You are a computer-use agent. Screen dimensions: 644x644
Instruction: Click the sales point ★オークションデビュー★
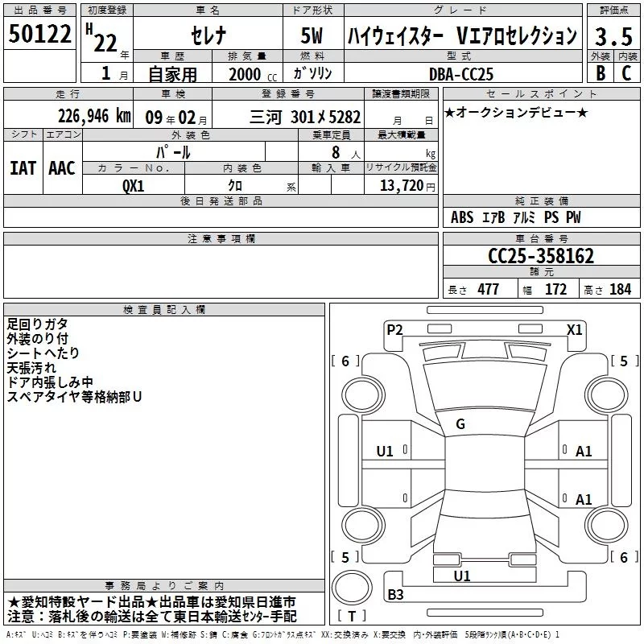click(x=516, y=112)
